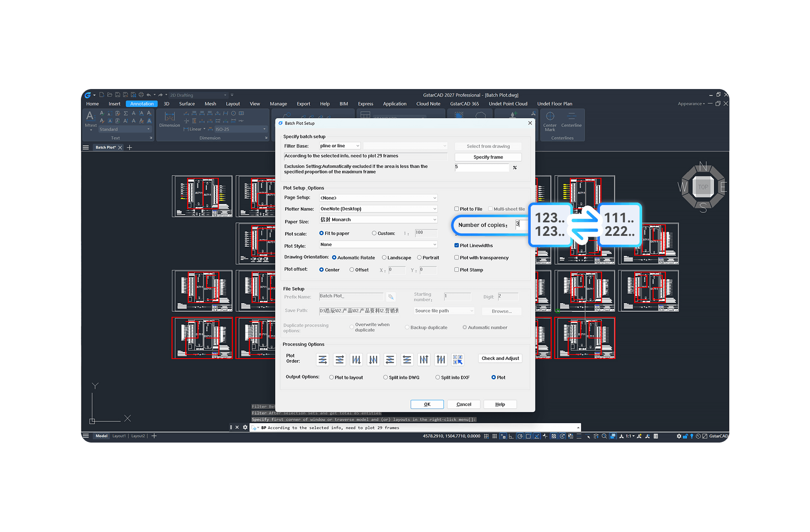The width and height of the screenshot is (810, 532).
Task: Select the Split into DXF output option
Action: 438,377
